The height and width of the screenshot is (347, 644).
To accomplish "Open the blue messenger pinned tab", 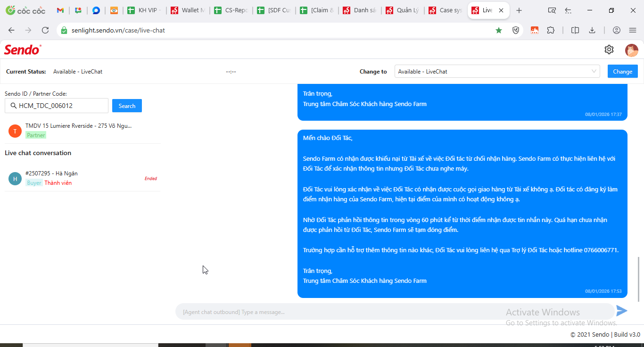I will coord(96,10).
